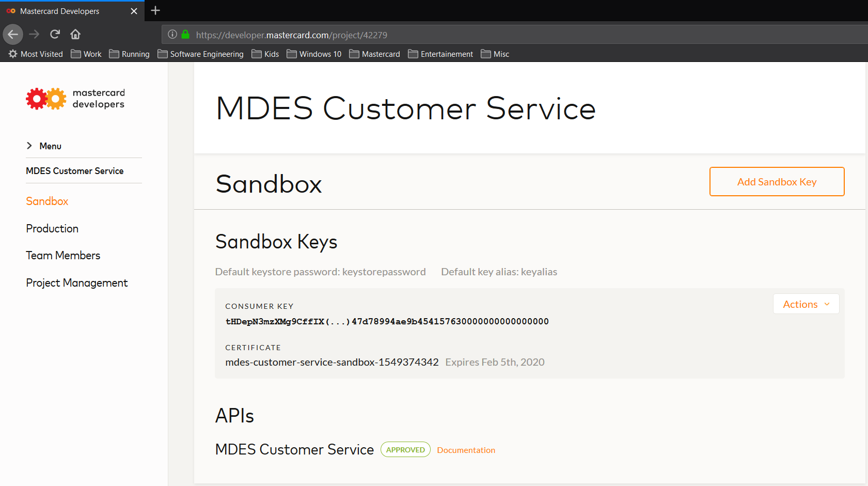The height and width of the screenshot is (486, 868).
Task: Click the MDES Customer Service page title
Action: 406,108
